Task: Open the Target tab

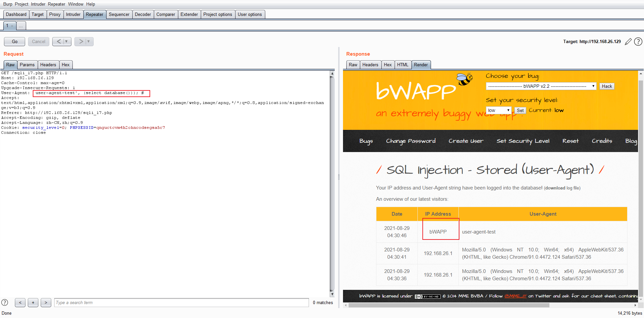Action: (38, 14)
